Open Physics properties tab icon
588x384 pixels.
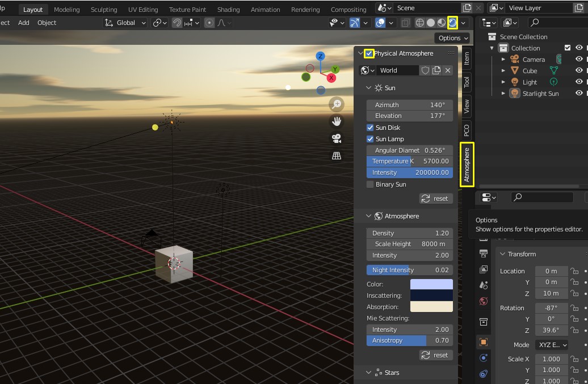(484, 358)
